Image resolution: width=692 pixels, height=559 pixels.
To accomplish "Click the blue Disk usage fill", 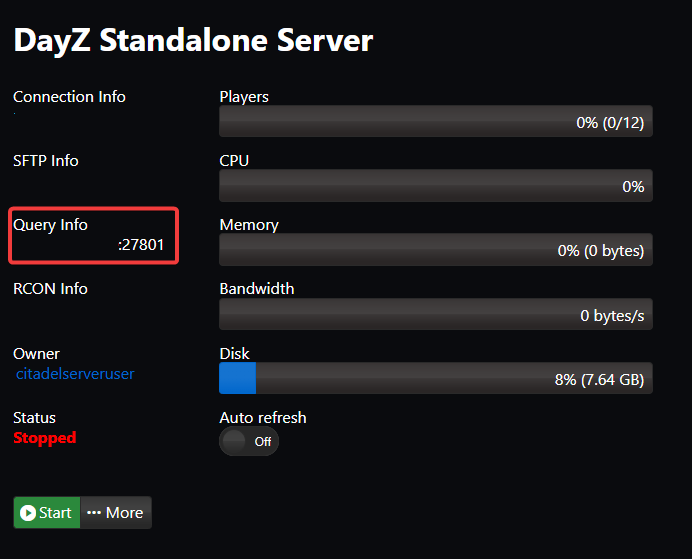I will tap(237, 378).
